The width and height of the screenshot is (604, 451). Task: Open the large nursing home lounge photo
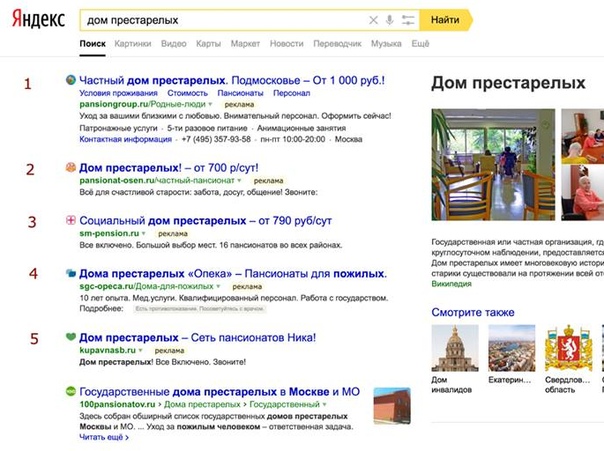[493, 164]
